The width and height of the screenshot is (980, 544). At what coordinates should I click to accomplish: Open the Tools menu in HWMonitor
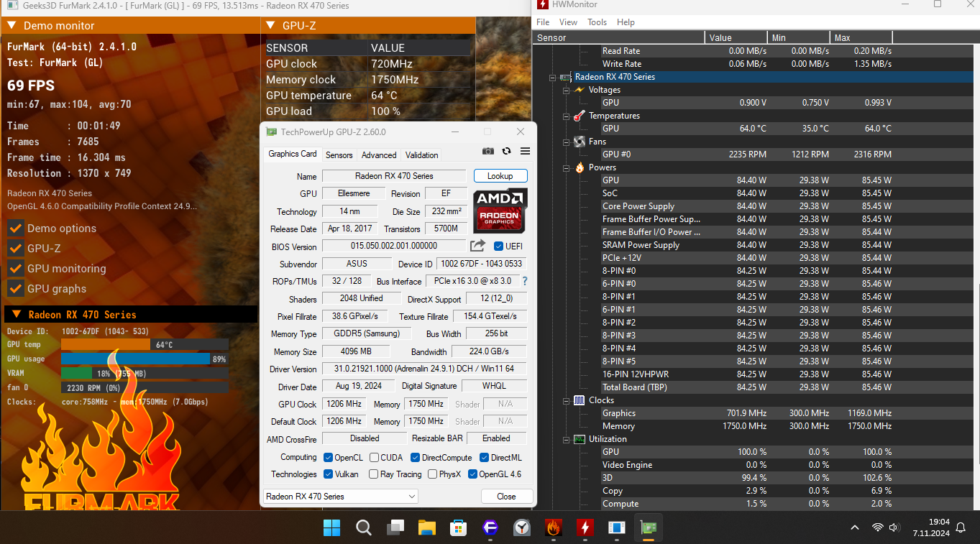(x=597, y=22)
